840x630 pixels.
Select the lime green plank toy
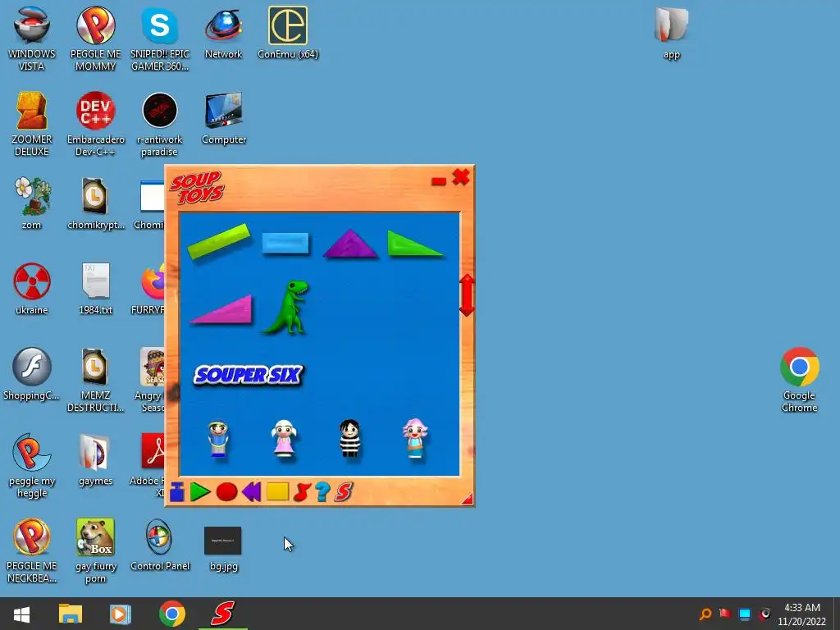tap(218, 241)
